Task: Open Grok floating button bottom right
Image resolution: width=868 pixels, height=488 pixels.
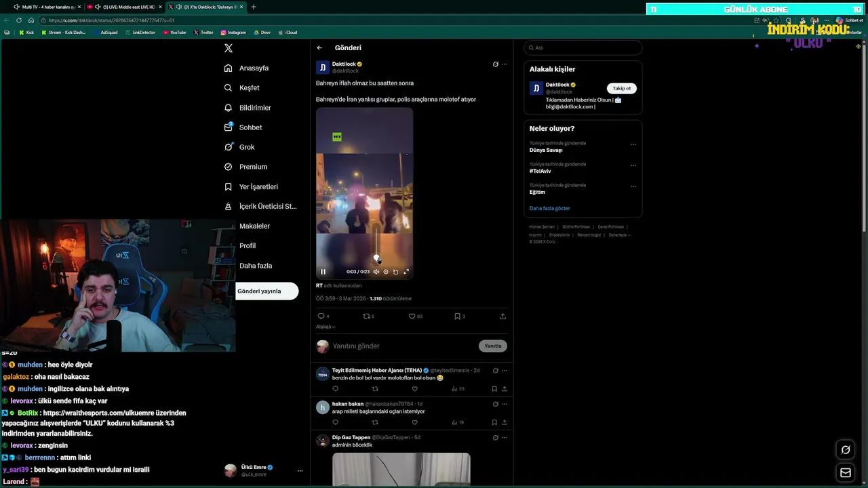Action: click(846, 449)
